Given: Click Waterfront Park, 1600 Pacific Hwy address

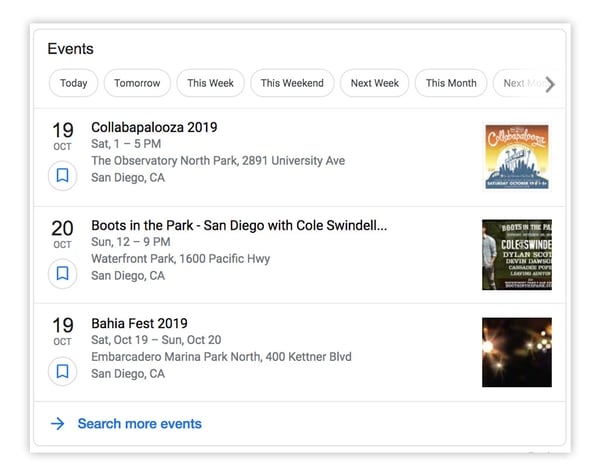Looking at the screenshot, I should 181,259.
